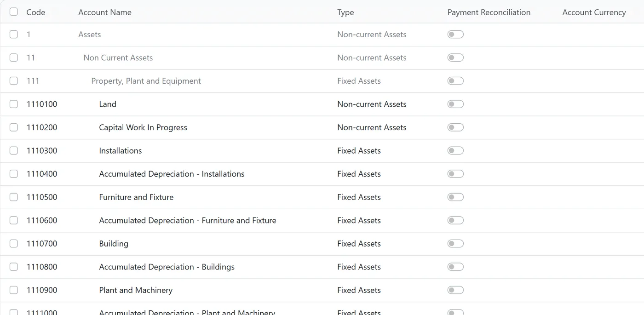Toggle reconciliation switch for code 1110600

455,220
